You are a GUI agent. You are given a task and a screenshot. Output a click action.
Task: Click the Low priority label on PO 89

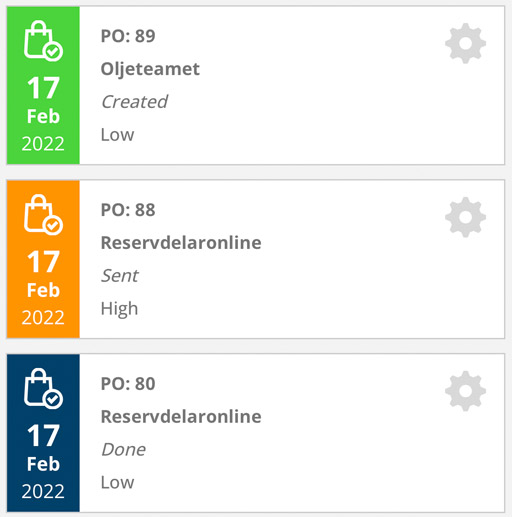117,135
